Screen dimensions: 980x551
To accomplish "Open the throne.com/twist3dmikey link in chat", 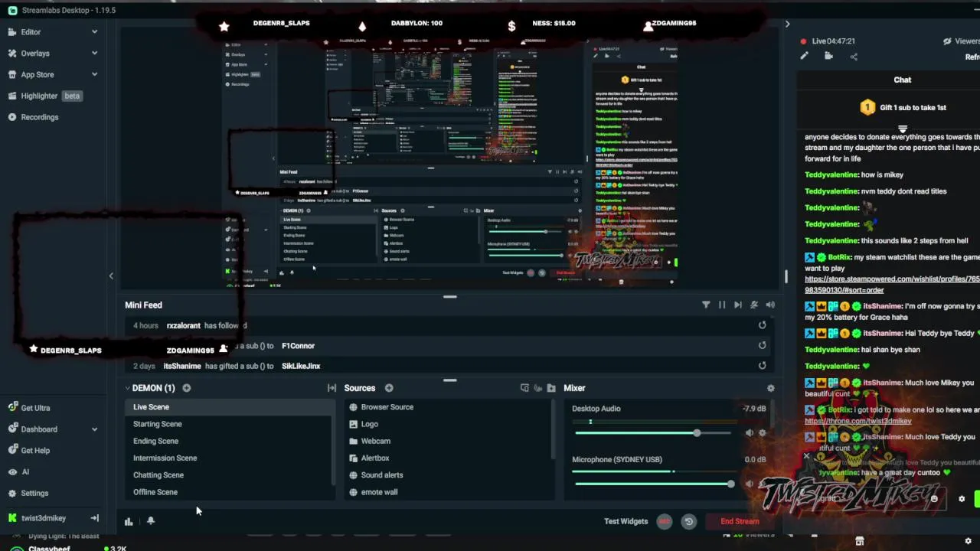I will tap(857, 421).
